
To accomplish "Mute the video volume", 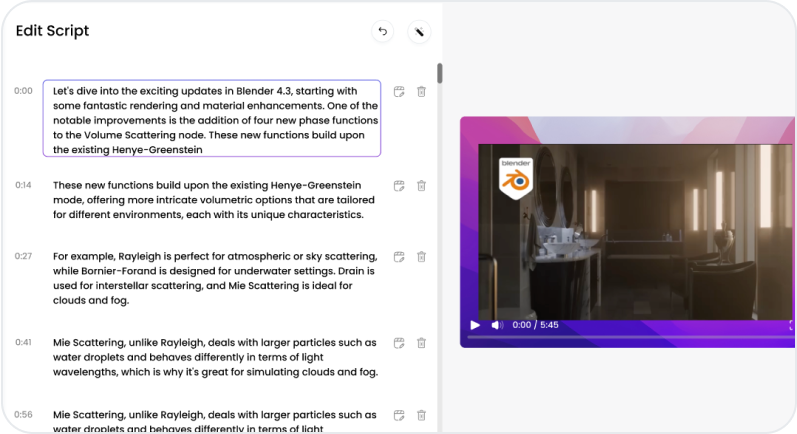I will (497, 325).
